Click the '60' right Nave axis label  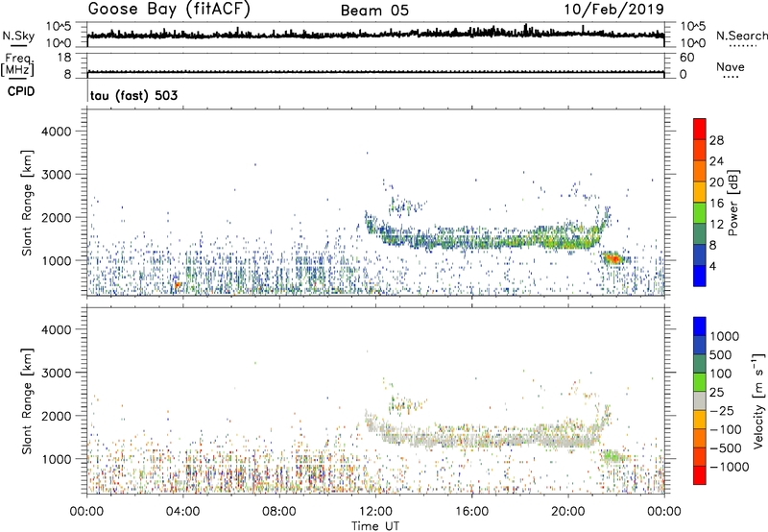coord(686,58)
